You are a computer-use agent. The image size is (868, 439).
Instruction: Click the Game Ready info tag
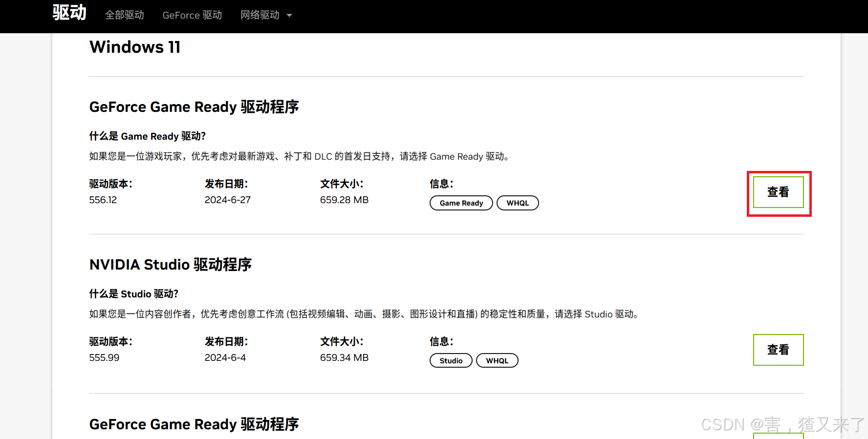point(461,203)
